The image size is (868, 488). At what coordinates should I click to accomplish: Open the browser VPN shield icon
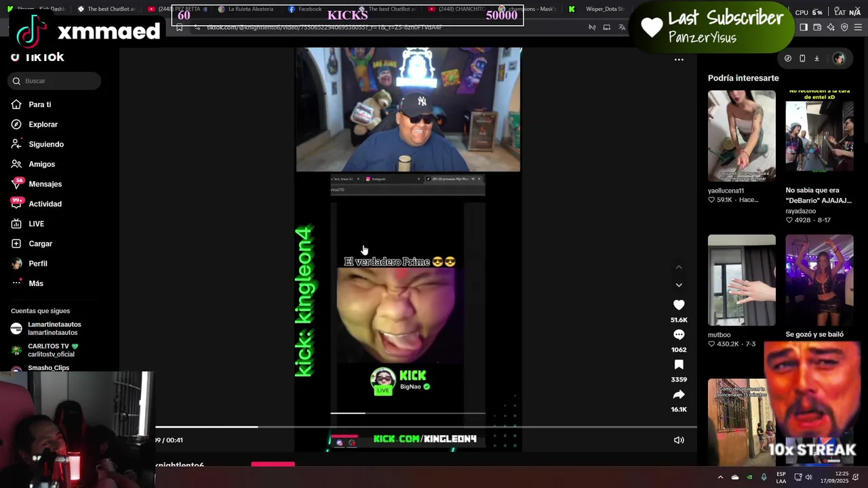(x=844, y=27)
